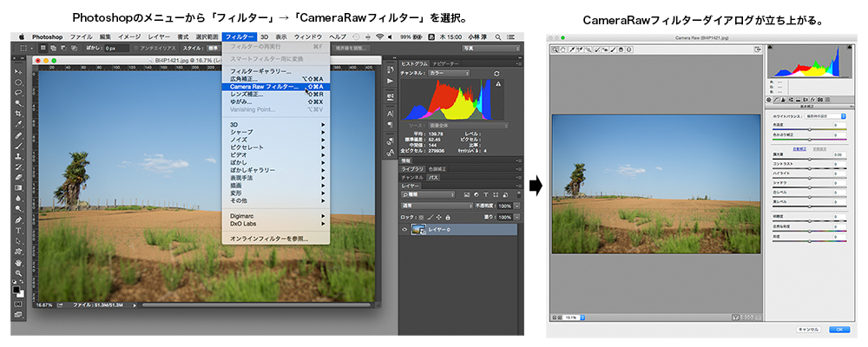Choose Camera Raw フィルター menu item
Image resolution: width=868 pixels, height=347 pixels.
coord(275,87)
